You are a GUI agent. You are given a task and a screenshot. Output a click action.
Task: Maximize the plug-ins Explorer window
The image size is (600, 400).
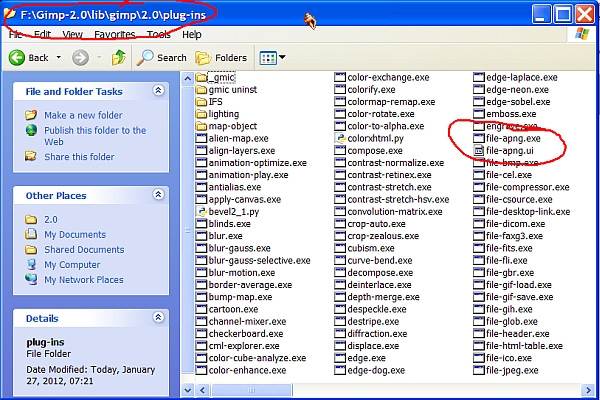pyautogui.click(x=563, y=15)
